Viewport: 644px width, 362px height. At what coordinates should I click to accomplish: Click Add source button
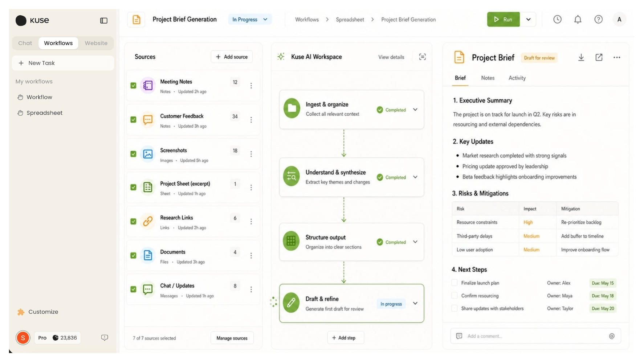232,57
